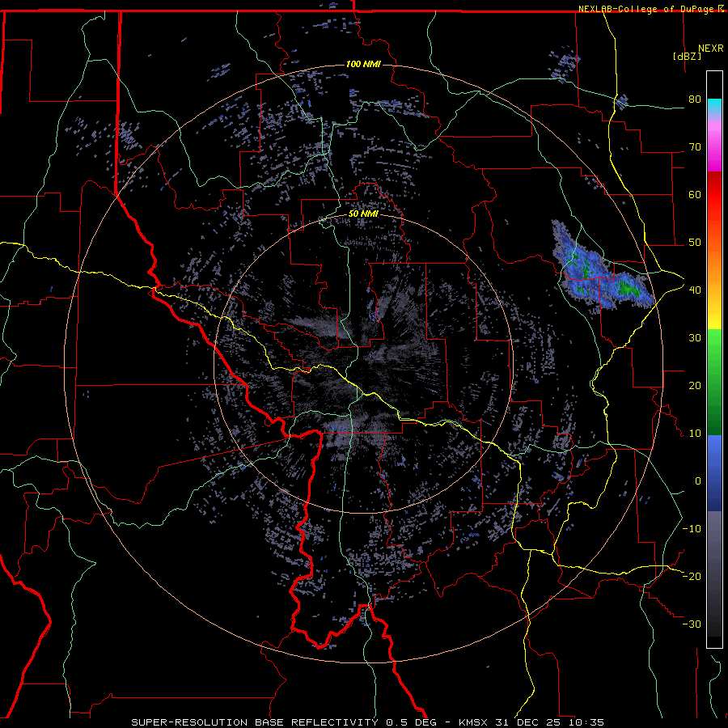Screen dimensions: 728x728
Task: Click the cyan segment of color bar
Action: coord(714,107)
